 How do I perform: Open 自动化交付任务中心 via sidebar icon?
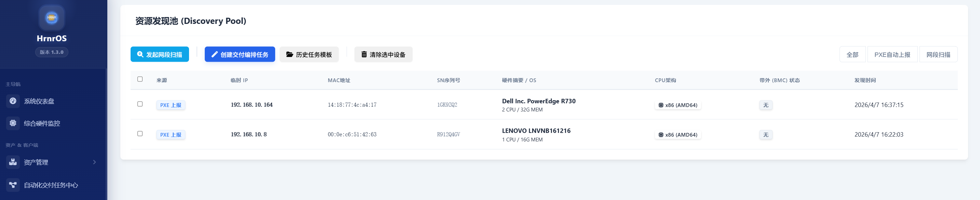(x=13, y=185)
